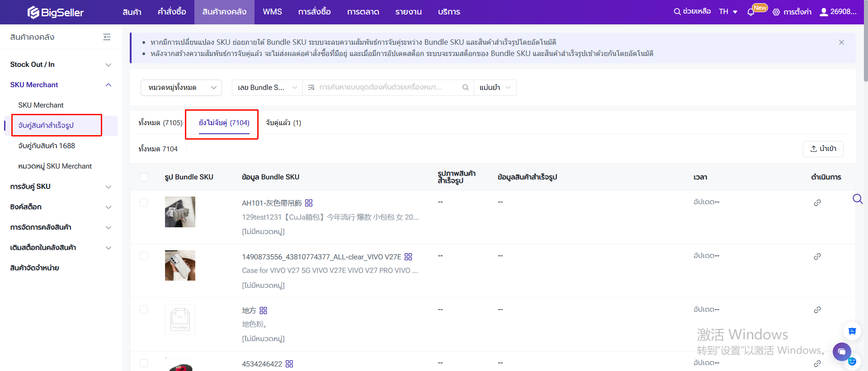This screenshot has height=371, width=868.
Task: Tick the select-all checkbox in table header
Action: click(x=144, y=177)
